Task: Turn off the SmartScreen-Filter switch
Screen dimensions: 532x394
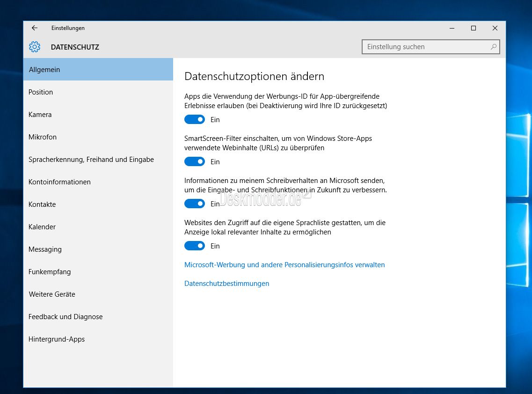Action: point(194,161)
